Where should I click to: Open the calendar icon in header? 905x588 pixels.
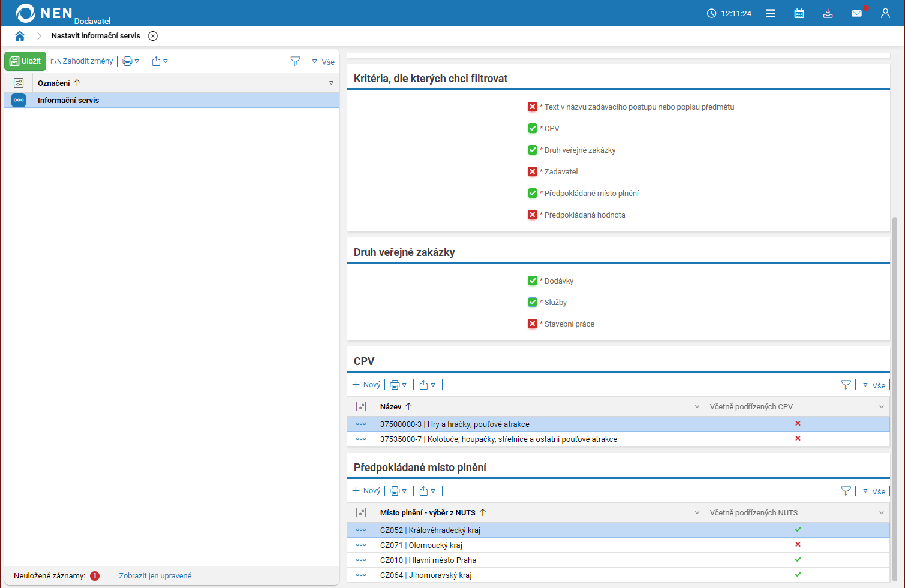(x=799, y=13)
